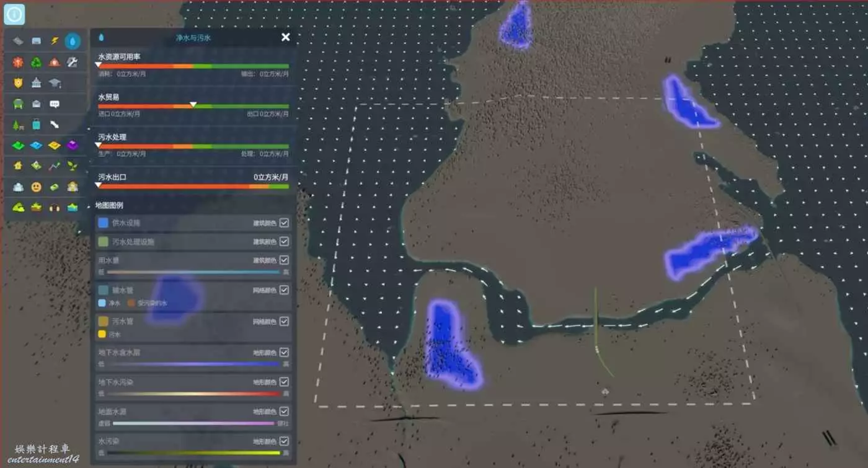Click the 地图图例 legend section header

109,205
